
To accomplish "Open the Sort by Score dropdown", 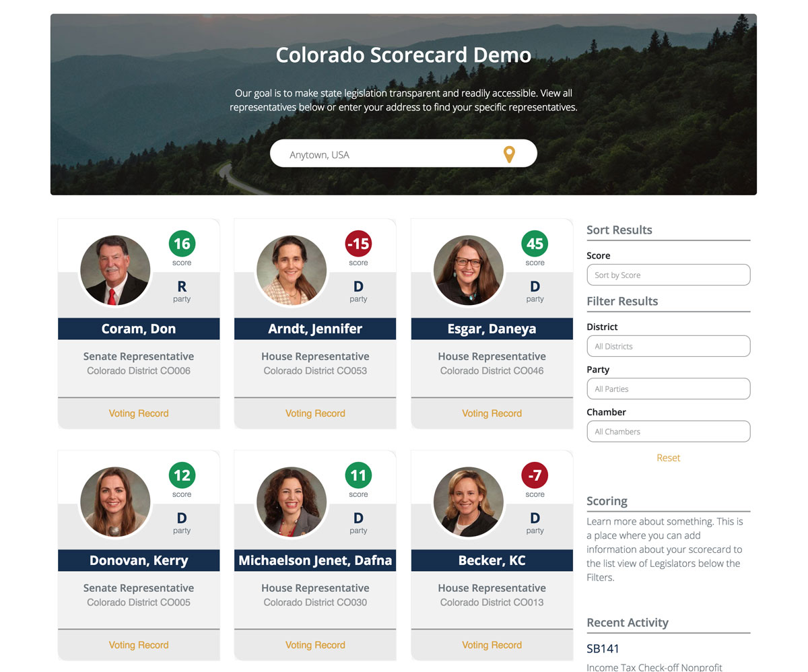I will 668,275.
